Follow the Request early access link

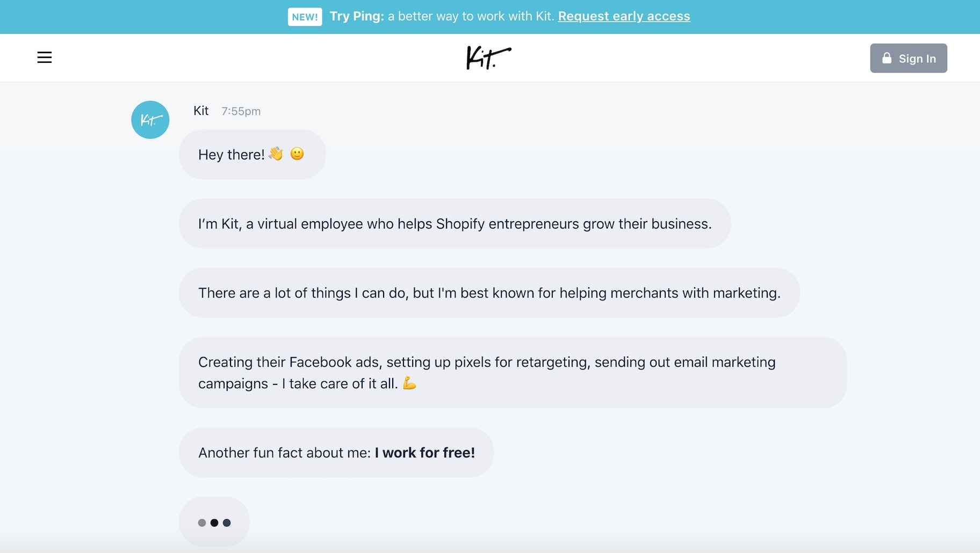point(624,16)
